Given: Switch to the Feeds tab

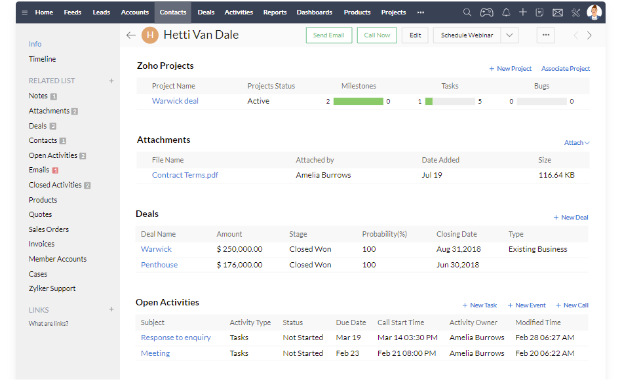Looking at the screenshot, I should point(72,12).
